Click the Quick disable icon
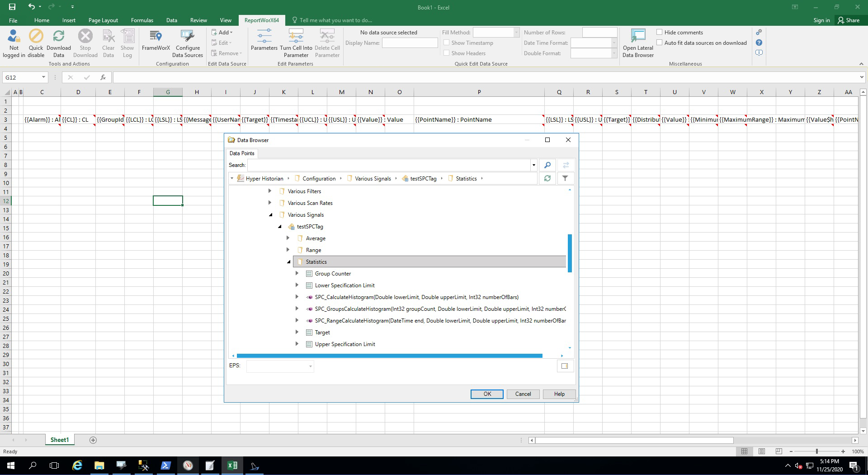Viewport: 868px width, 475px height. [36, 36]
